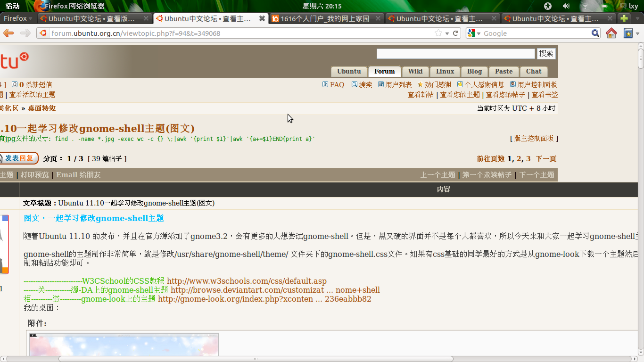Screen dimensions: 644x362
Task: Open the 桌面特效 breadcrumb link
Action: point(41,108)
